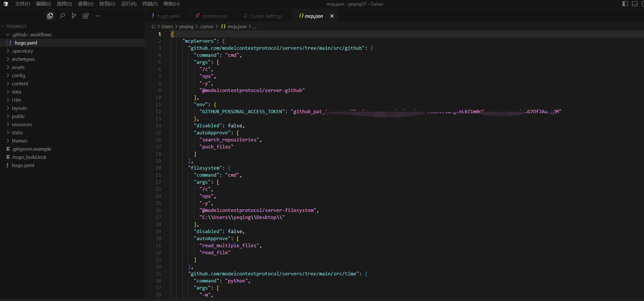
Task: Open the Explorer view icon
Action: click(50, 16)
